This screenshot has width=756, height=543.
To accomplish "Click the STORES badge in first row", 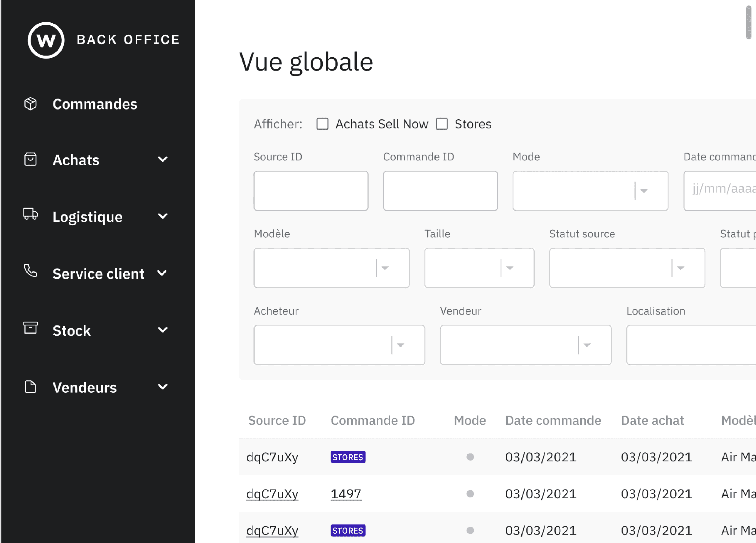I will tap(348, 457).
